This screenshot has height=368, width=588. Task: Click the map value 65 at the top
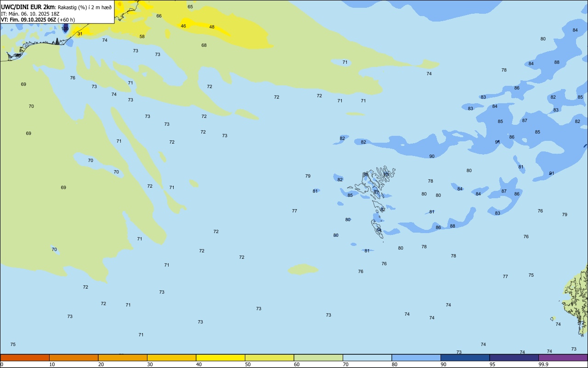[x=190, y=7]
